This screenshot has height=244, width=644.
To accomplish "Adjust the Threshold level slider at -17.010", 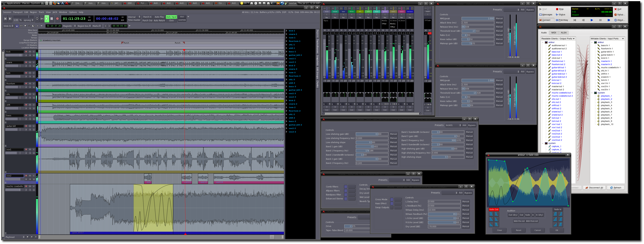I will click(477, 31).
